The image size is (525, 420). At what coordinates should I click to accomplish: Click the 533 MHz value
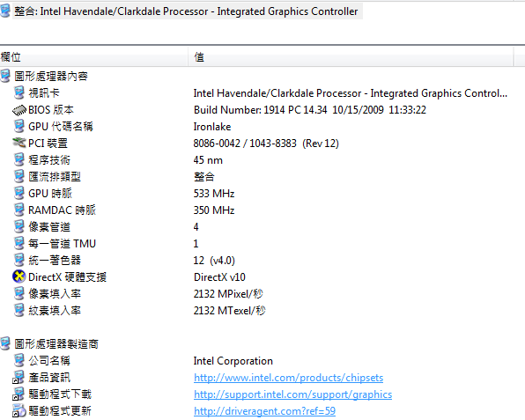[x=214, y=194]
